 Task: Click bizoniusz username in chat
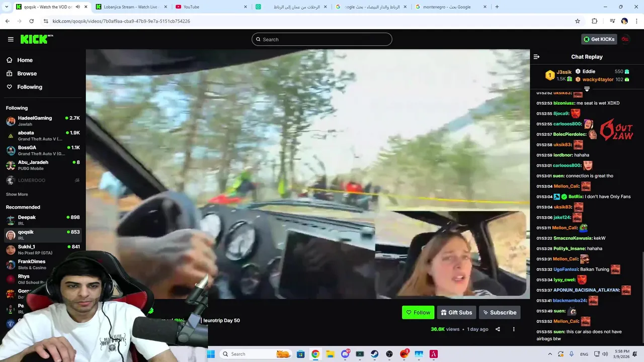(x=563, y=103)
